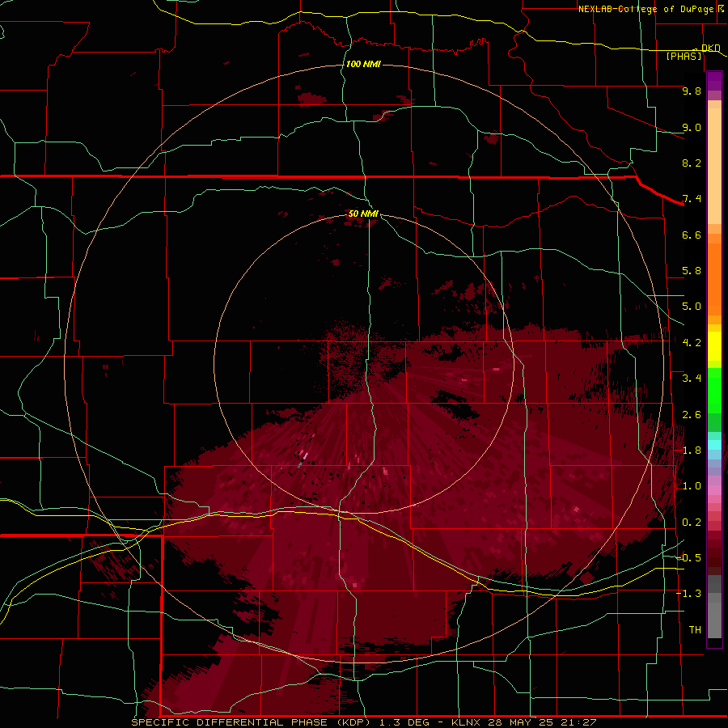Click the 50 NMI range ring label

click(x=363, y=214)
